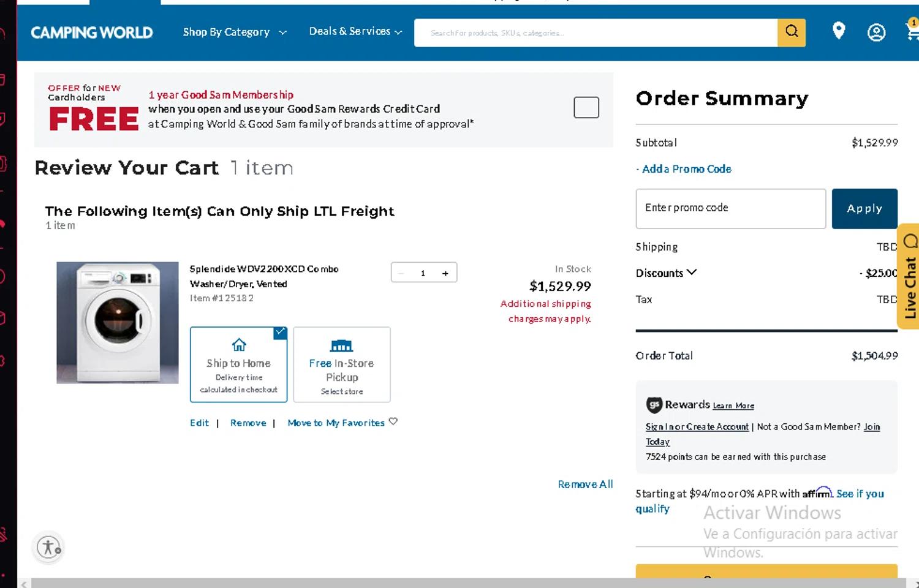Expand Shop By Category menu

235,32
